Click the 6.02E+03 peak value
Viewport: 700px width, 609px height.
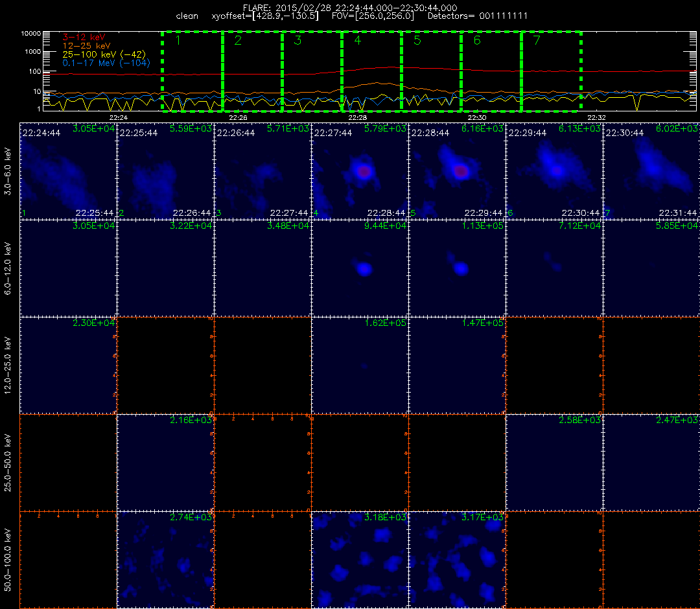[x=677, y=128]
